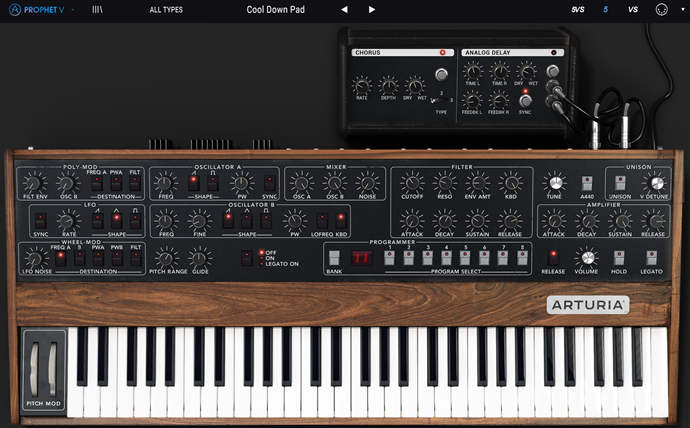The height and width of the screenshot is (428, 690).
Task: Click the Oscillator B Fine knob
Action: [199, 220]
